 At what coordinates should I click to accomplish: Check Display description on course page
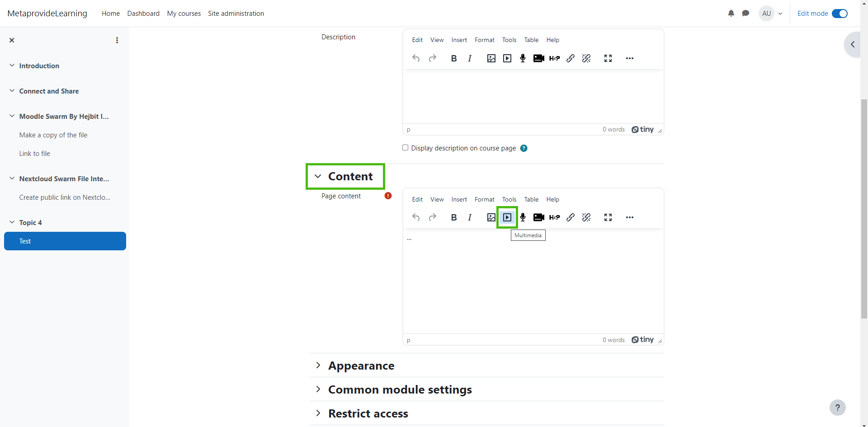[406, 148]
